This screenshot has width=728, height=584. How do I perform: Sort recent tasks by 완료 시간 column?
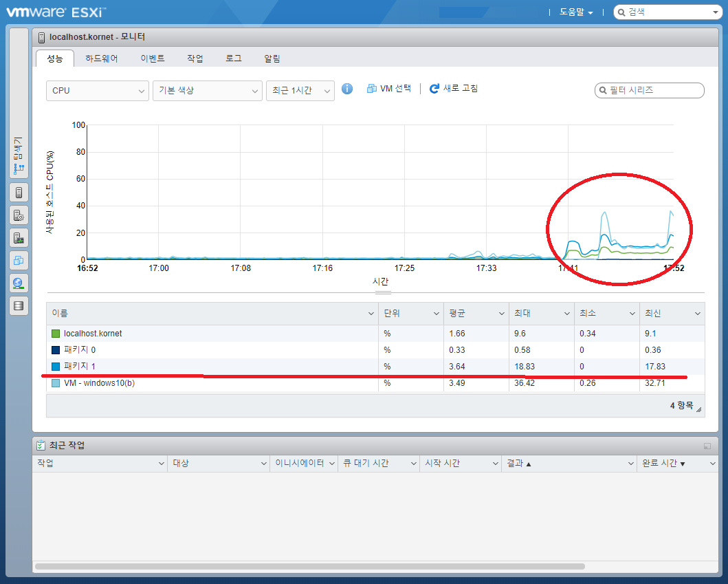pyautogui.click(x=677, y=463)
